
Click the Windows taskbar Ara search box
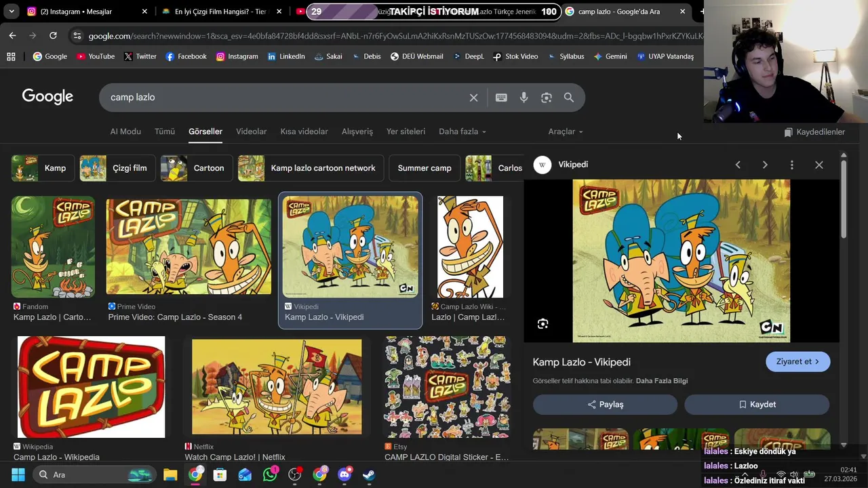click(x=94, y=474)
